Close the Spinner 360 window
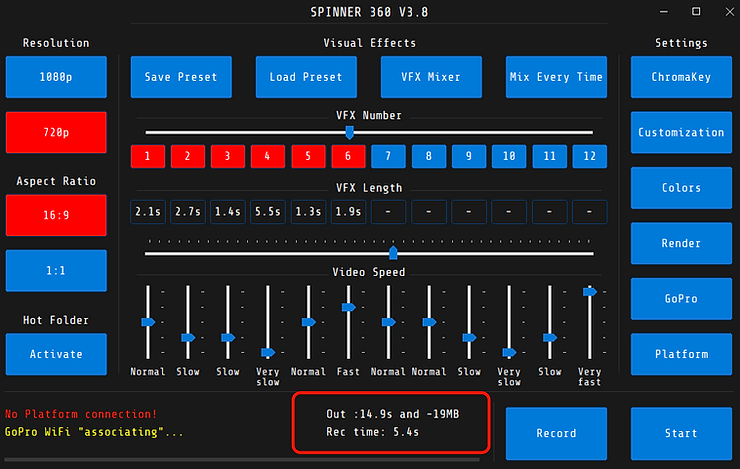Screen dimensions: 740x469 [730, 12]
